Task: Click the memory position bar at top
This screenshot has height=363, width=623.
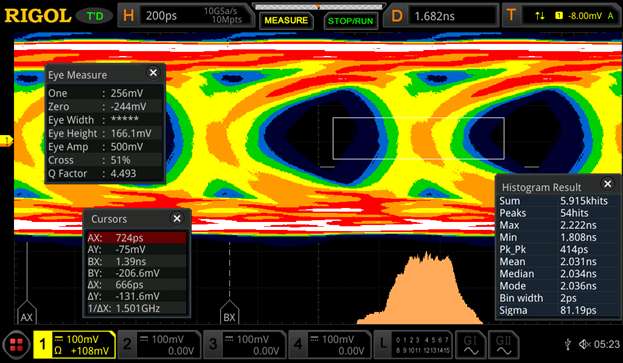Action: pos(318,7)
